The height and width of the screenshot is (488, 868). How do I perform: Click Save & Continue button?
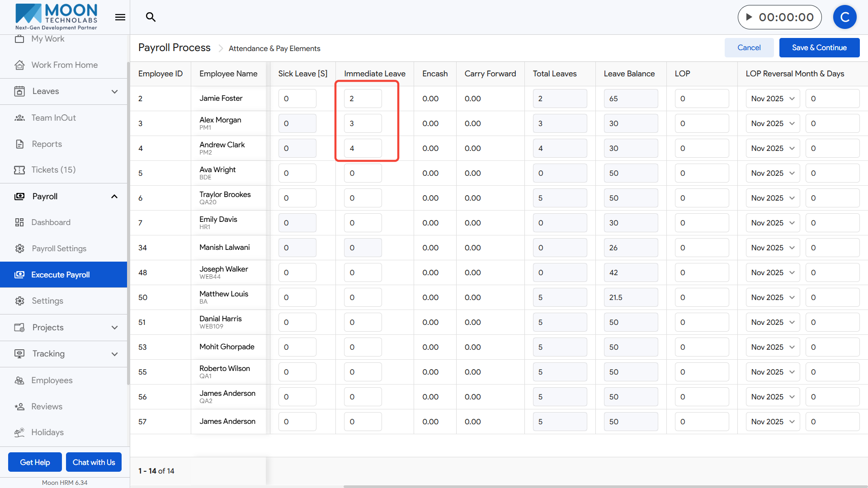[819, 48]
